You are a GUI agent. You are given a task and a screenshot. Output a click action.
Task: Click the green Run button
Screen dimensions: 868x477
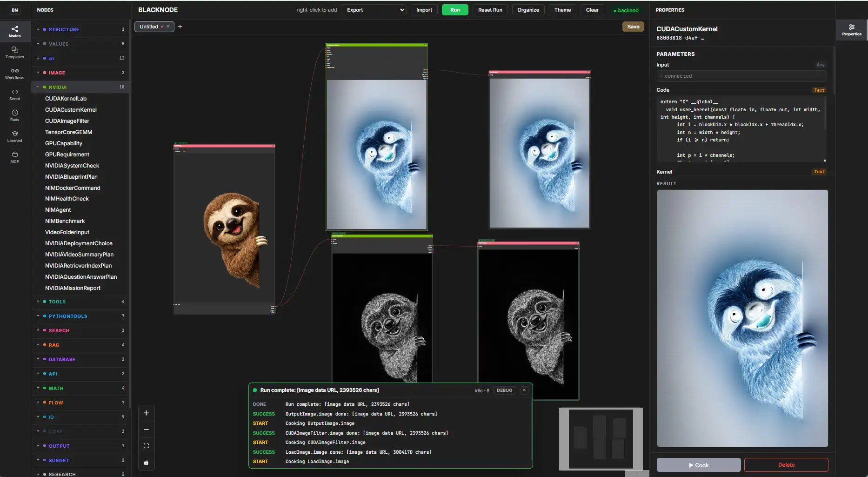tap(455, 10)
